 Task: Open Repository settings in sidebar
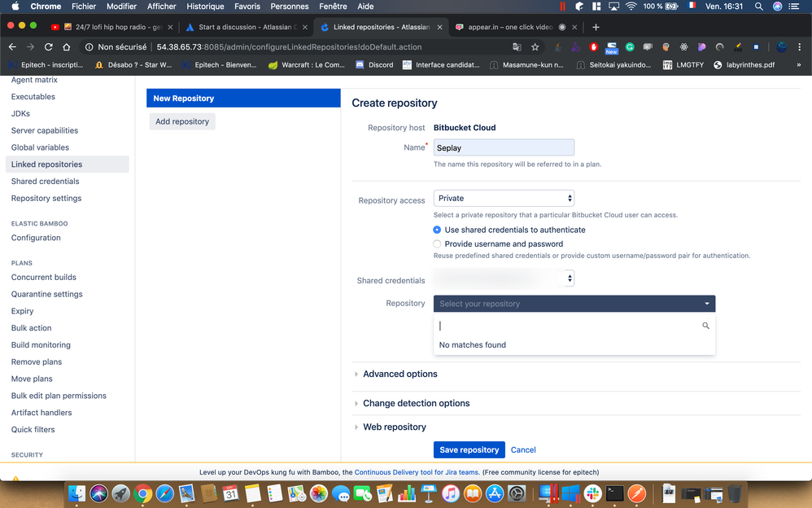pos(46,199)
